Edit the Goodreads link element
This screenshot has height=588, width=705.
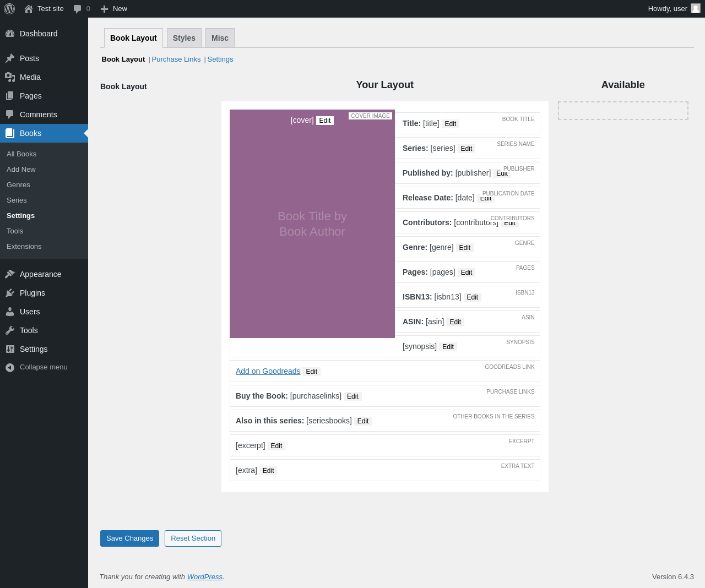point(312,372)
